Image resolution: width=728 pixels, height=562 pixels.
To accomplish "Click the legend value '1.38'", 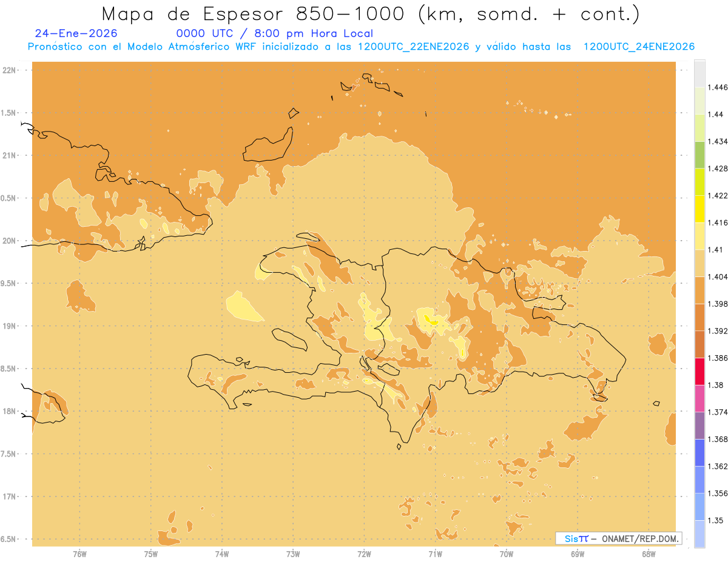I will tap(716, 385).
